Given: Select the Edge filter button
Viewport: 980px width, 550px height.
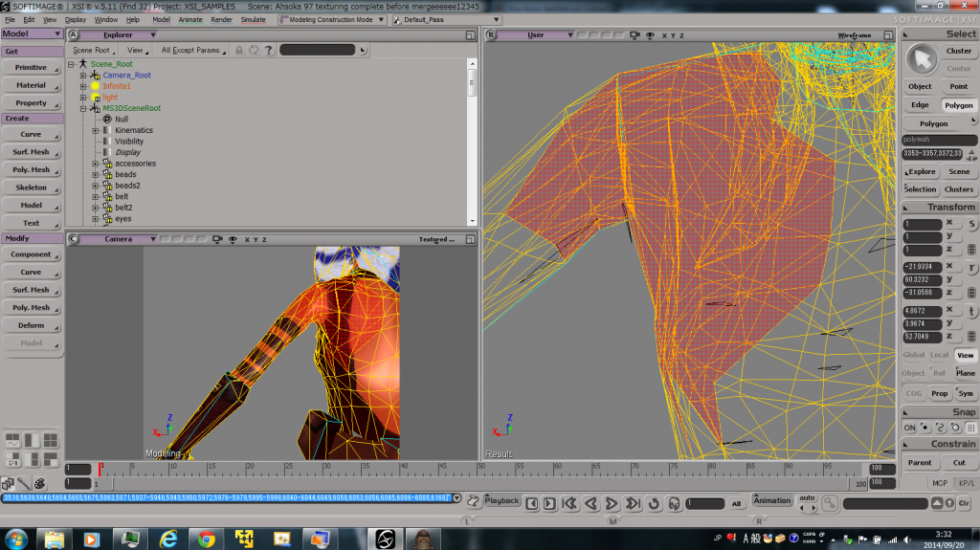Looking at the screenshot, I should click(920, 105).
